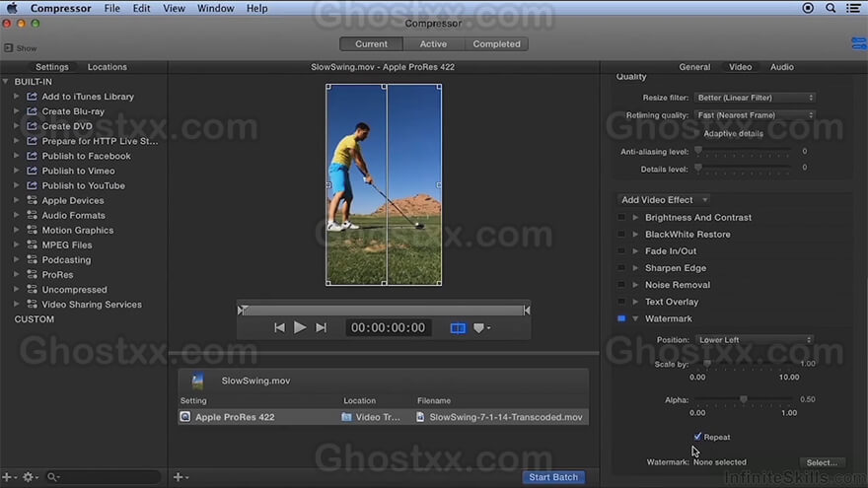Click the ProRes group icon in sidebar
This screenshot has height=488, width=868.
tap(33, 275)
